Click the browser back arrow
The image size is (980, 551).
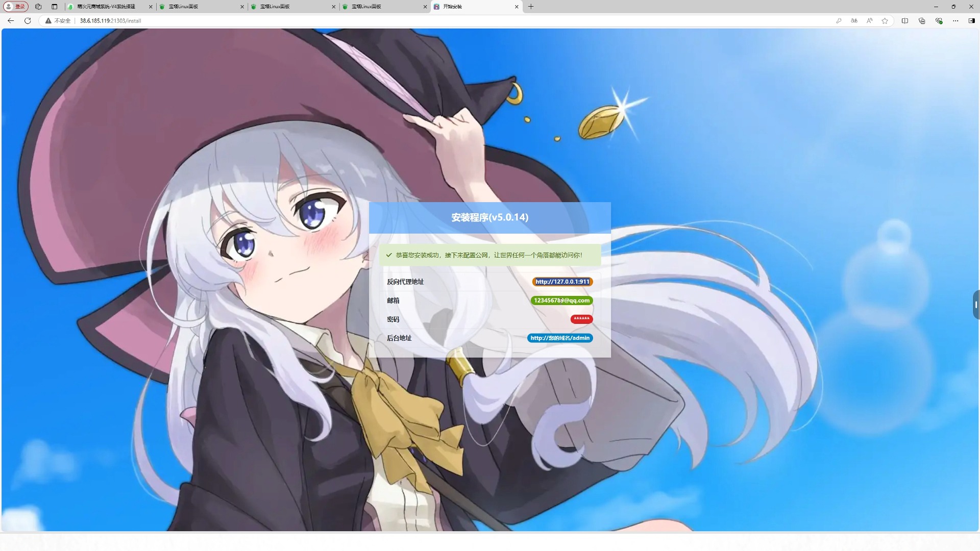11,21
